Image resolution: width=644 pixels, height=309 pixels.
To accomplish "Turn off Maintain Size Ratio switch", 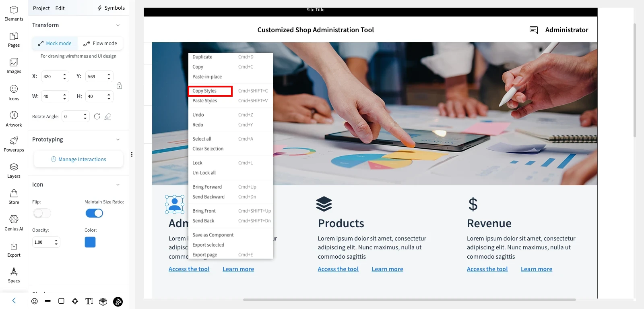I will pos(94,213).
